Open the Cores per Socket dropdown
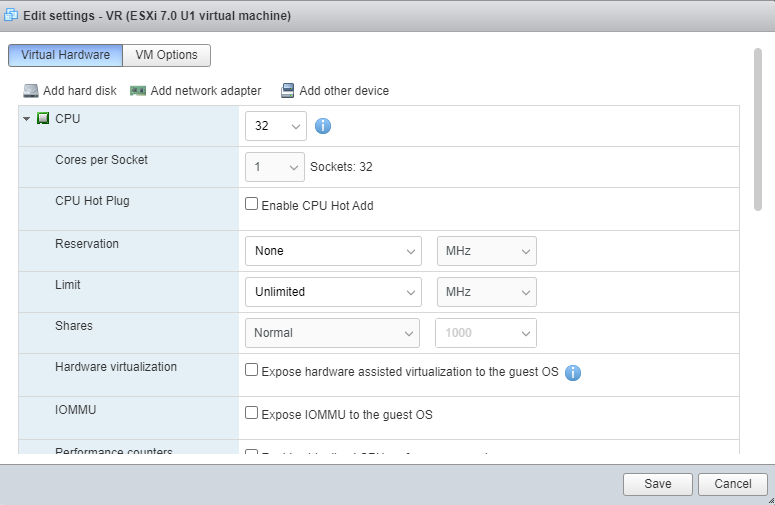This screenshot has height=505, width=775. [275, 167]
